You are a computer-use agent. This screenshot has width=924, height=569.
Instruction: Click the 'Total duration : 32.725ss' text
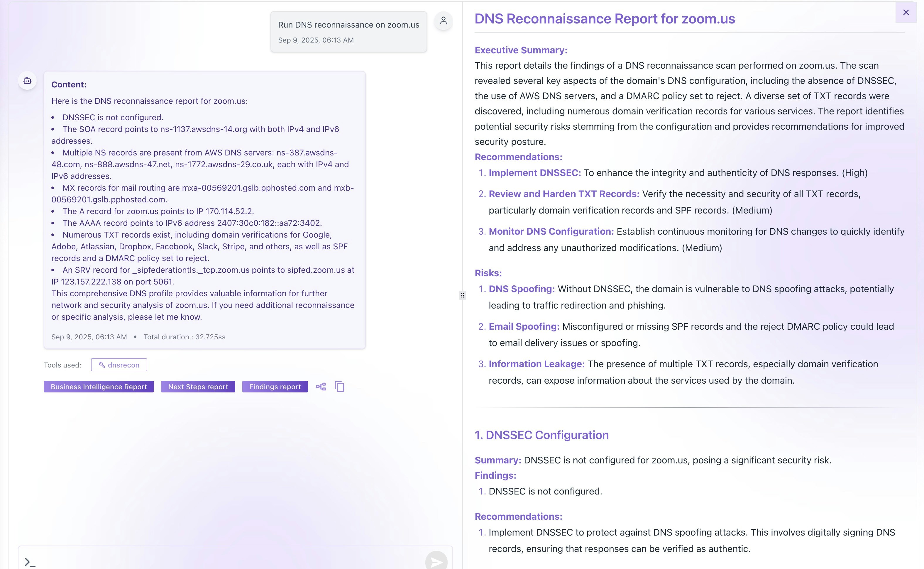[185, 337]
